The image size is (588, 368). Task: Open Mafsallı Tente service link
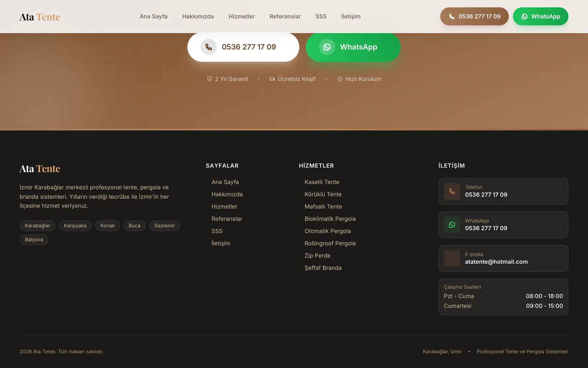click(x=323, y=207)
